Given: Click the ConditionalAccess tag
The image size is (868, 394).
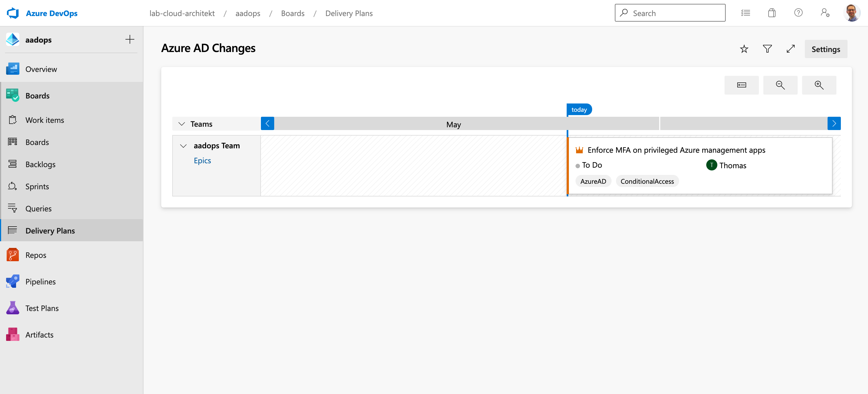Looking at the screenshot, I should 647,181.
